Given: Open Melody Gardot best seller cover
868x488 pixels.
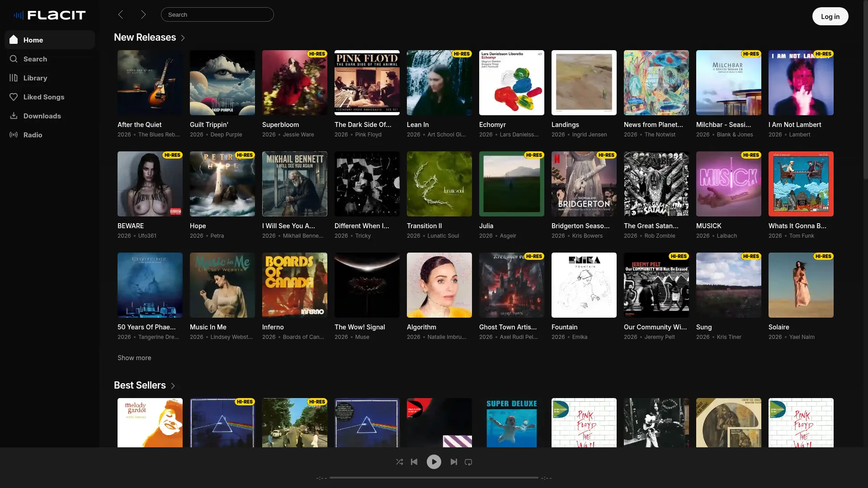Looking at the screenshot, I should click(x=150, y=423).
